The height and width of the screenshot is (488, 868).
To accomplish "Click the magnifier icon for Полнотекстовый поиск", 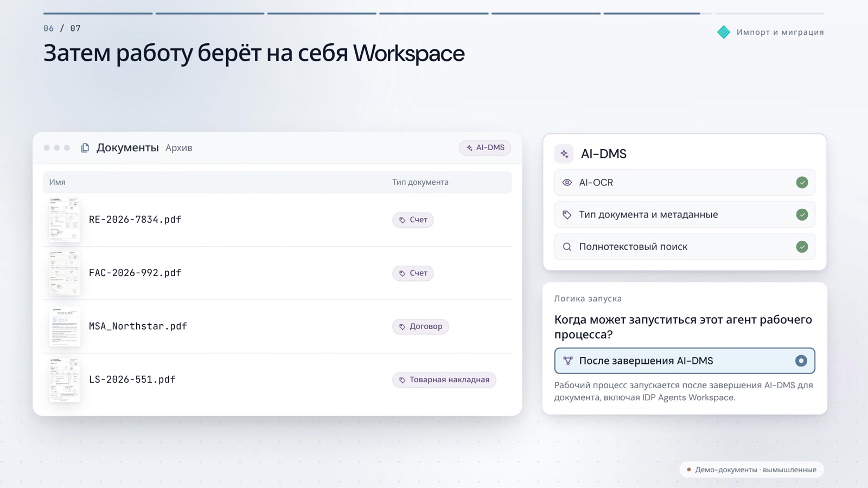I will 567,247.
